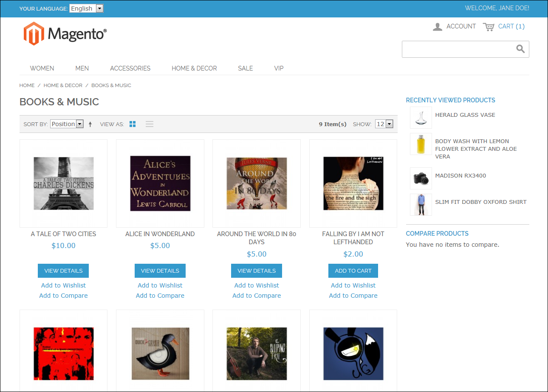This screenshot has width=548, height=392.
Task: Open the Women menu
Action: tap(42, 68)
